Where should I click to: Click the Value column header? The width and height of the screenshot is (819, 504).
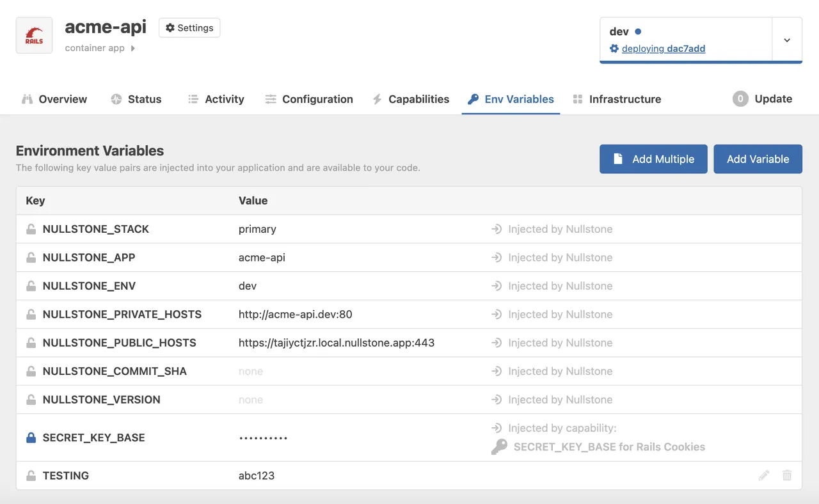click(x=253, y=200)
